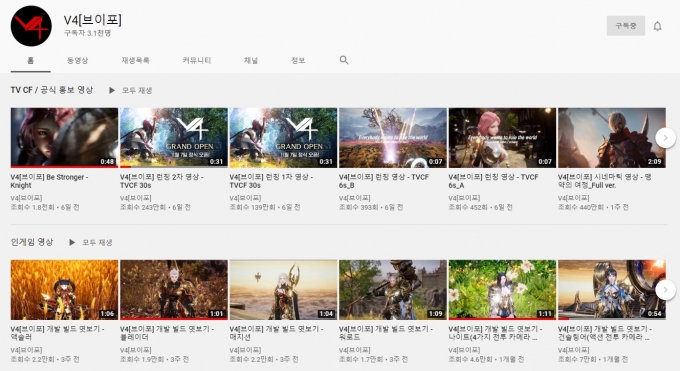Switch to the 재생목록 tab
The width and height of the screenshot is (680, 371).
pyautogui.click(x=135, y=60)
